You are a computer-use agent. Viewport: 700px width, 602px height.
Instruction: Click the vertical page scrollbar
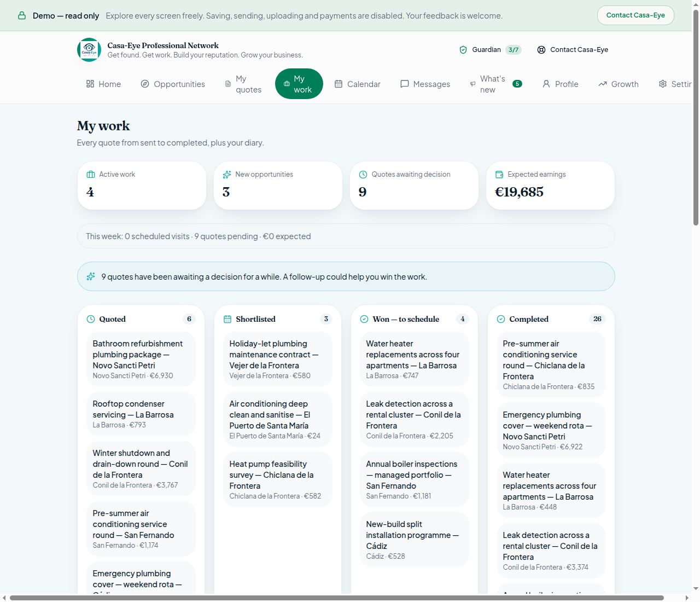coord(696,118)
